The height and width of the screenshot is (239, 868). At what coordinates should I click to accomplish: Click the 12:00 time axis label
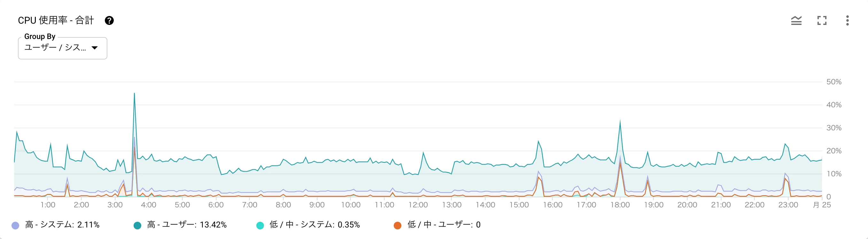pyautogui.click(x=418, y=205)
